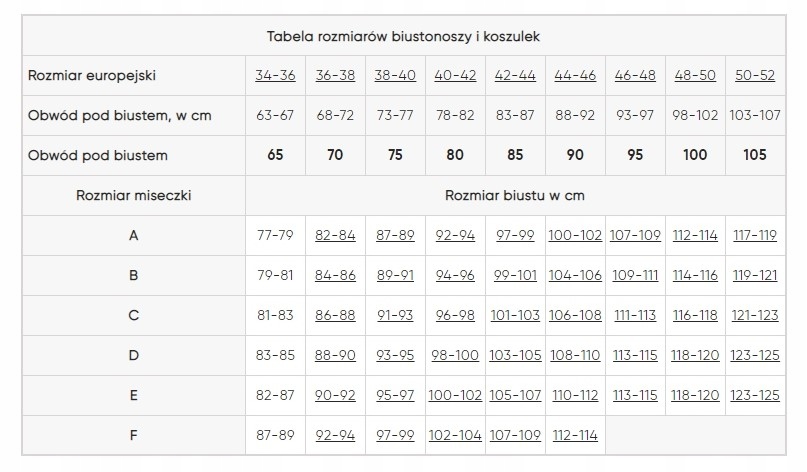Screen dimensions: 807x472
Task: Select European size 42-44
Action: tap(515, 76)
